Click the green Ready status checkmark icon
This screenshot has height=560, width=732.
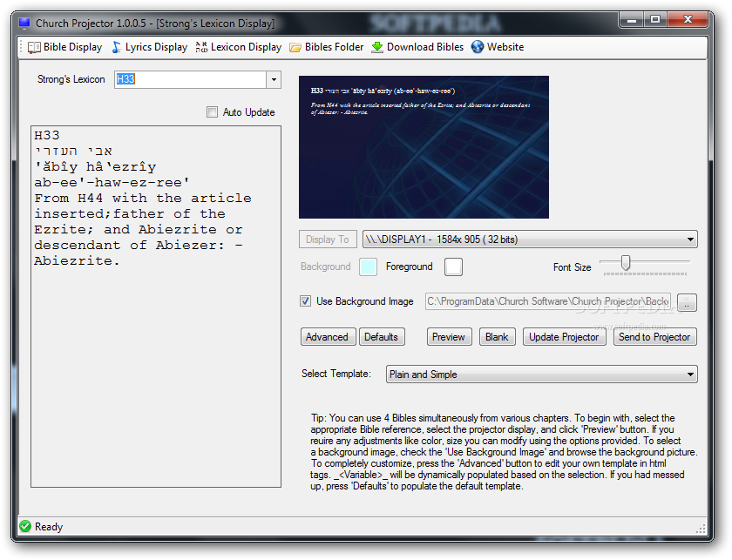(x=25, y=526)
